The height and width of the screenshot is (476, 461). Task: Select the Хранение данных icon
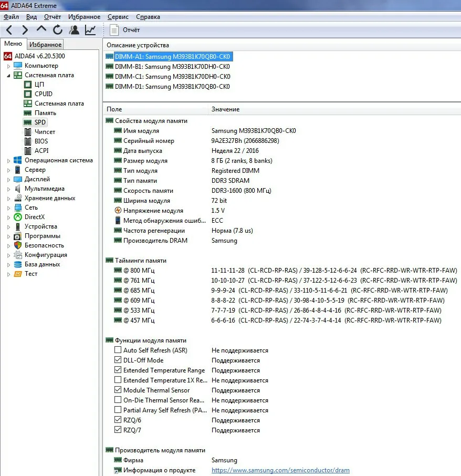click(18, 198)
